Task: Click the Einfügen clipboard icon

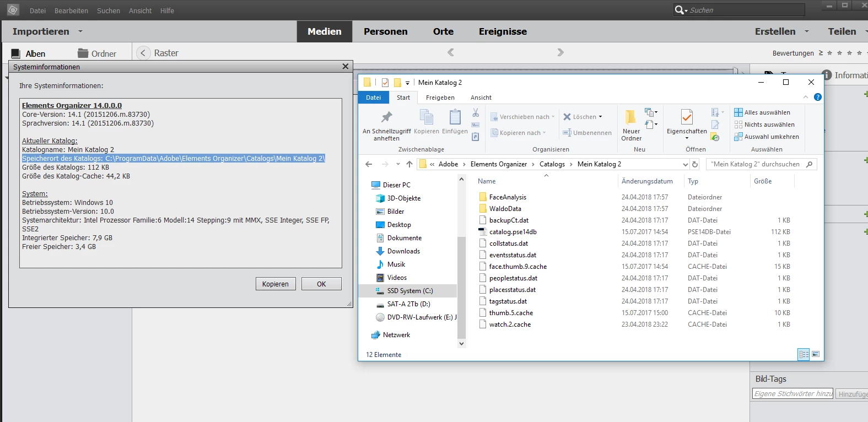Action: pos(455,122)
